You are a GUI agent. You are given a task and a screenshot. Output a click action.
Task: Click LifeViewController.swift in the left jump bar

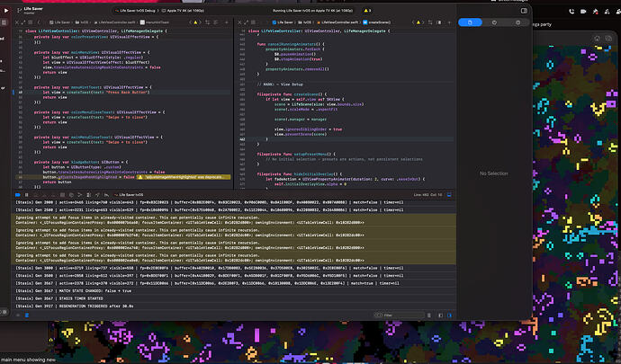click(x=115, y=22)
